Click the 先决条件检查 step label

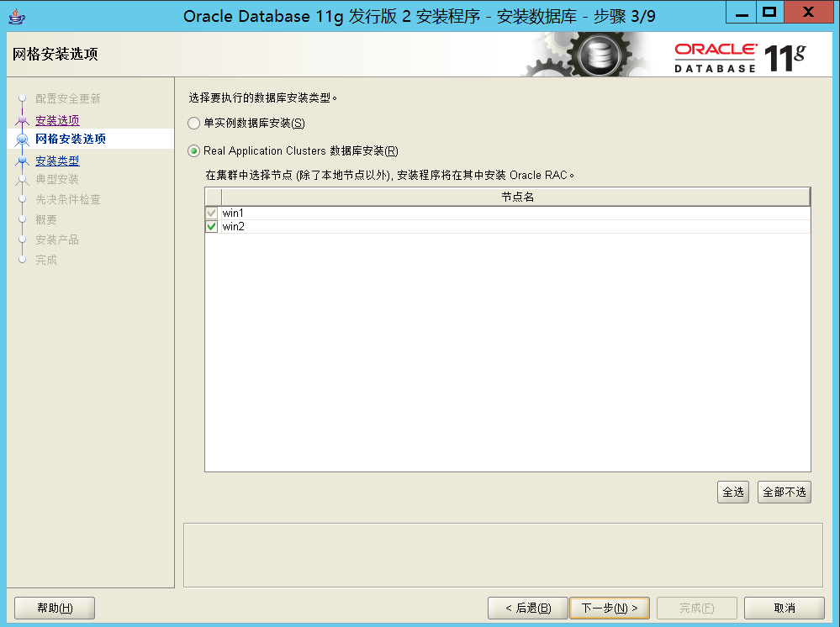click(68, 199)
